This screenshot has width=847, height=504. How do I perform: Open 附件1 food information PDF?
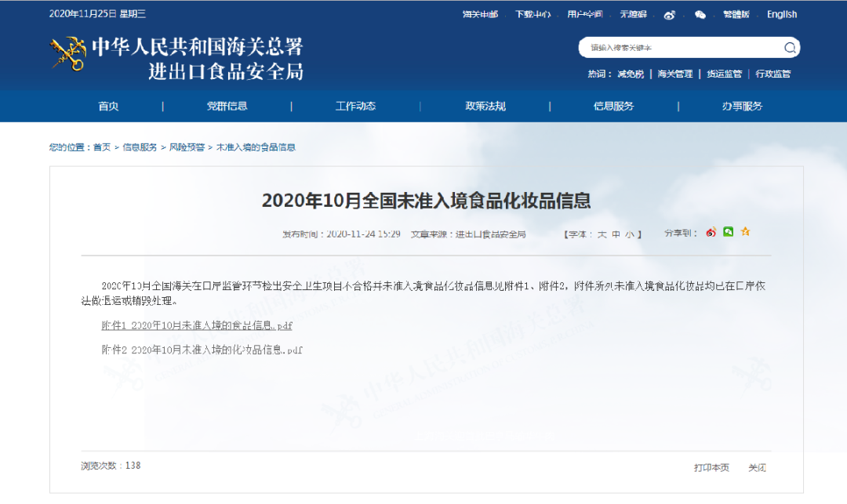tap(197, 325)
